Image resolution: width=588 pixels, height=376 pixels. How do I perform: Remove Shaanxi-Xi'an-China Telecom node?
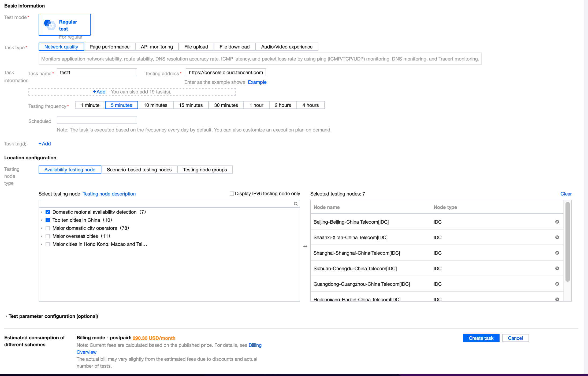[557, 237]
